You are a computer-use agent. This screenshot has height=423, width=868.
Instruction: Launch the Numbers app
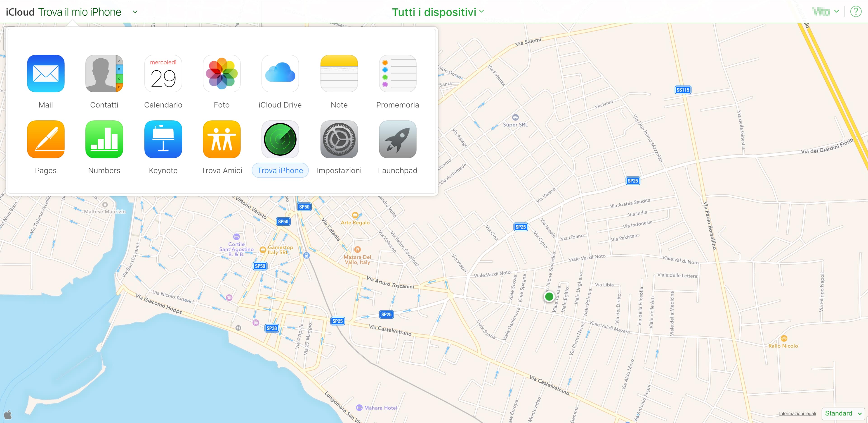tap(104, 139)
